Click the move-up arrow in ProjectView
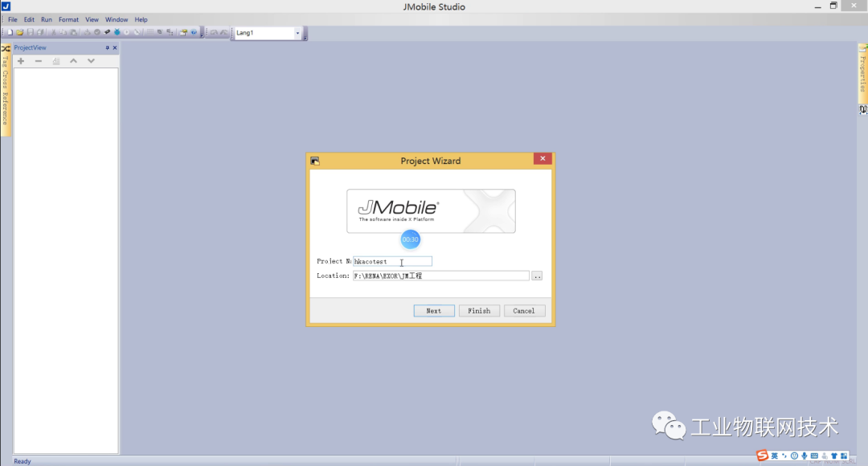Screen dimensions: 868x466 tap(74, 59)
